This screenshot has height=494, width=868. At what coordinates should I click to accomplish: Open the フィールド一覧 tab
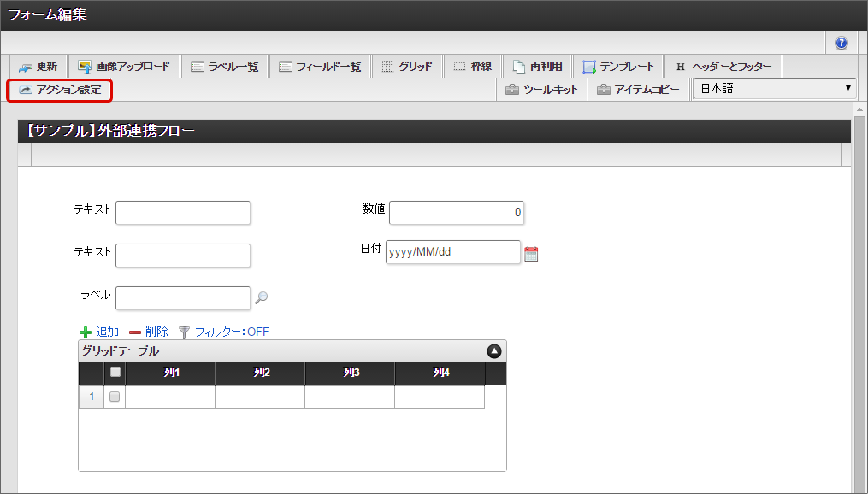(320, 67)
